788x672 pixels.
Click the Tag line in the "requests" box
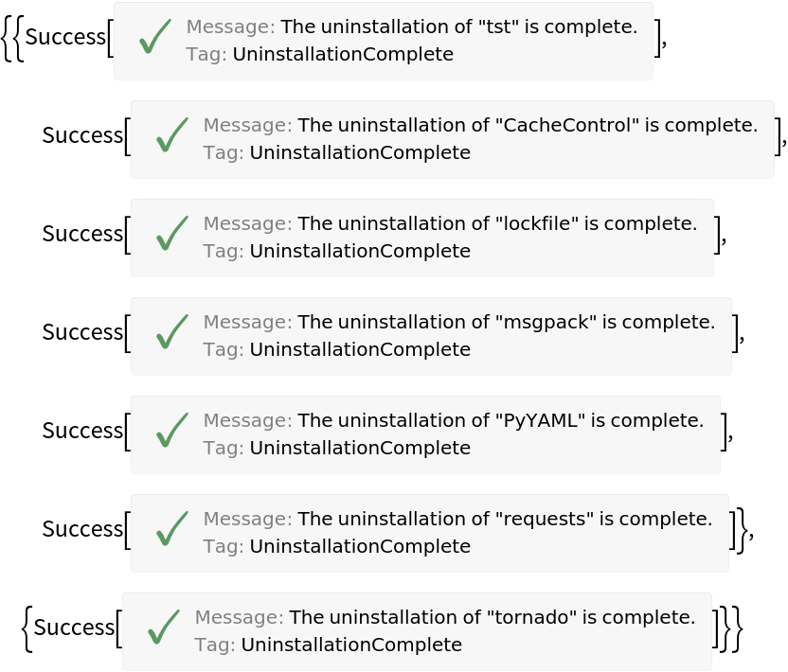tap(336, 546)
